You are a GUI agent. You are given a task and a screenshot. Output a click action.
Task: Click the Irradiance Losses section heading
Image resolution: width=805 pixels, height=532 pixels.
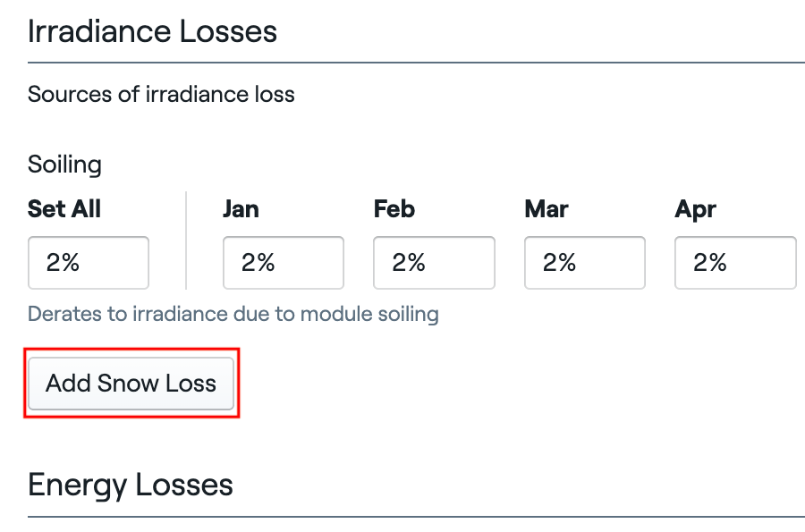coord(152,31)
